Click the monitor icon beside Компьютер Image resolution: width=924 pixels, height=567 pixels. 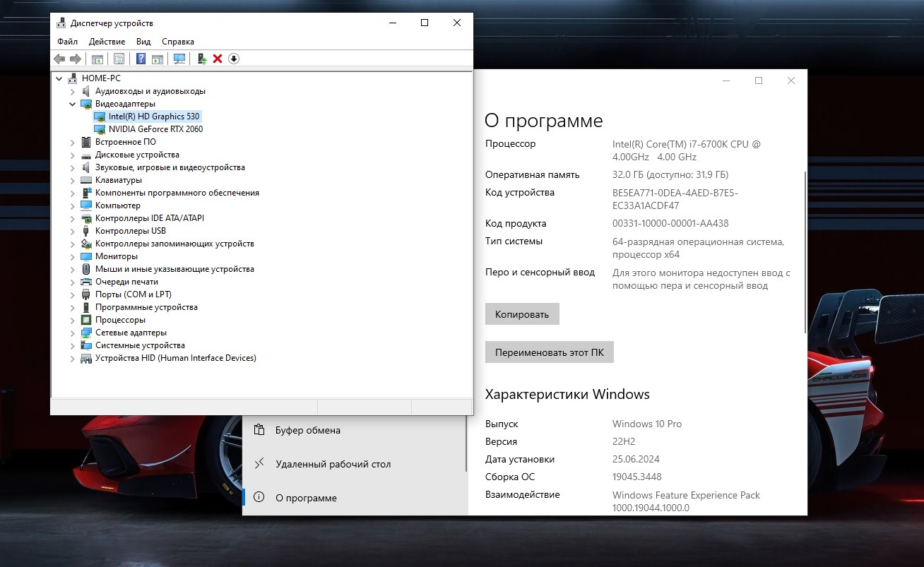(86, 205)
